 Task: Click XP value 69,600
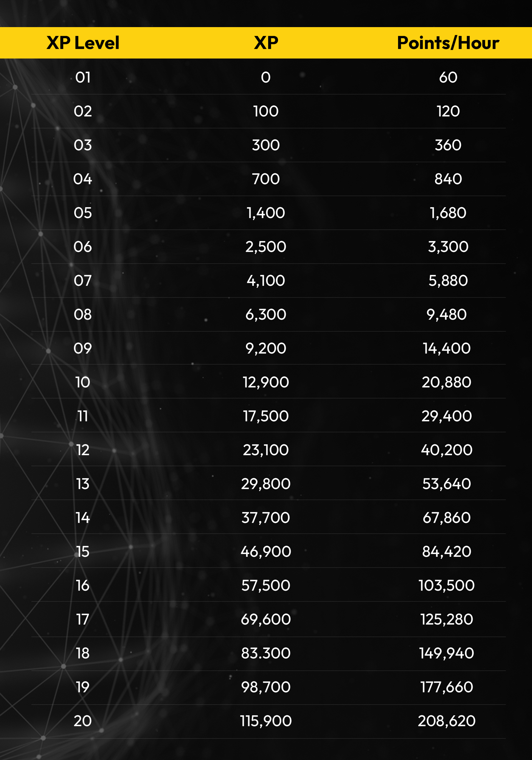point(266,619)
